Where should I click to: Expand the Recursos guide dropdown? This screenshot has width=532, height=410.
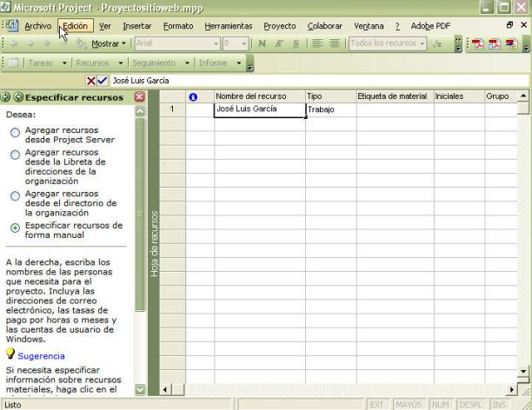pos(121,63)
